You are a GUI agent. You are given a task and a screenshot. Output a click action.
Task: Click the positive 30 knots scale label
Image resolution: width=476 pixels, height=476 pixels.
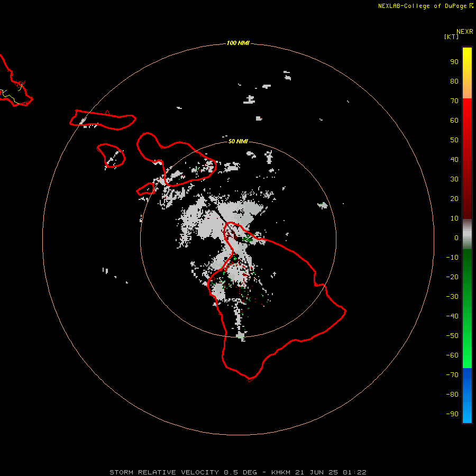(x=454, y=179)
